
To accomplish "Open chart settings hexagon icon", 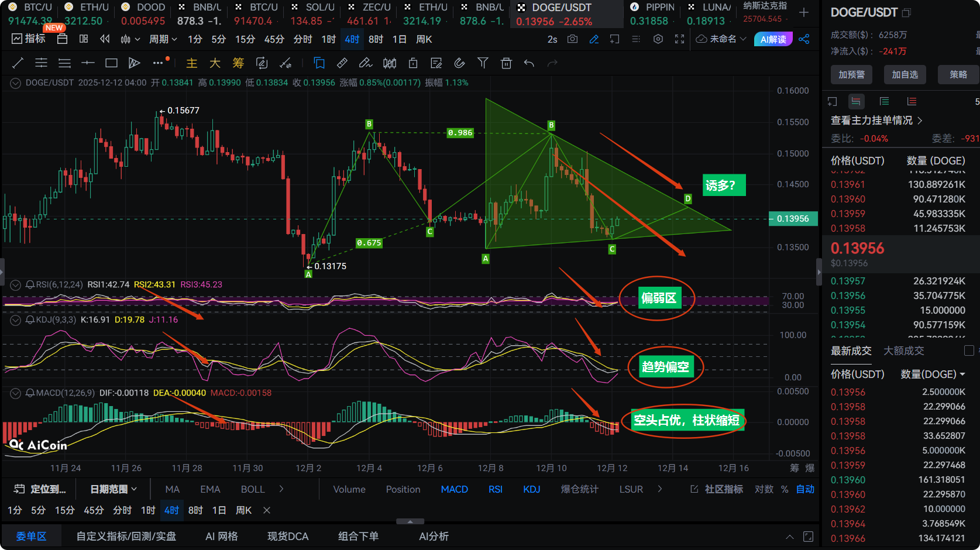I will [x=658, y=39].
